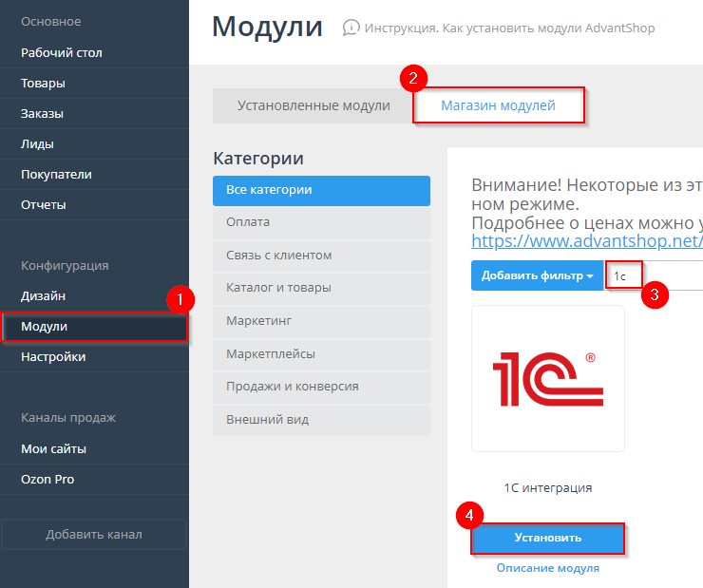Click the instruction info icon near the title

(351, 28)
